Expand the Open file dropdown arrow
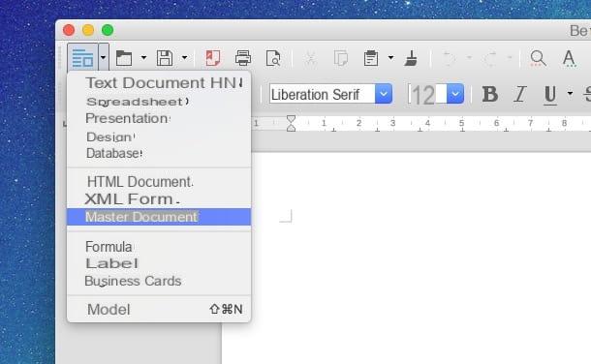This screenshot has height=364, width=591. [143, 57]
